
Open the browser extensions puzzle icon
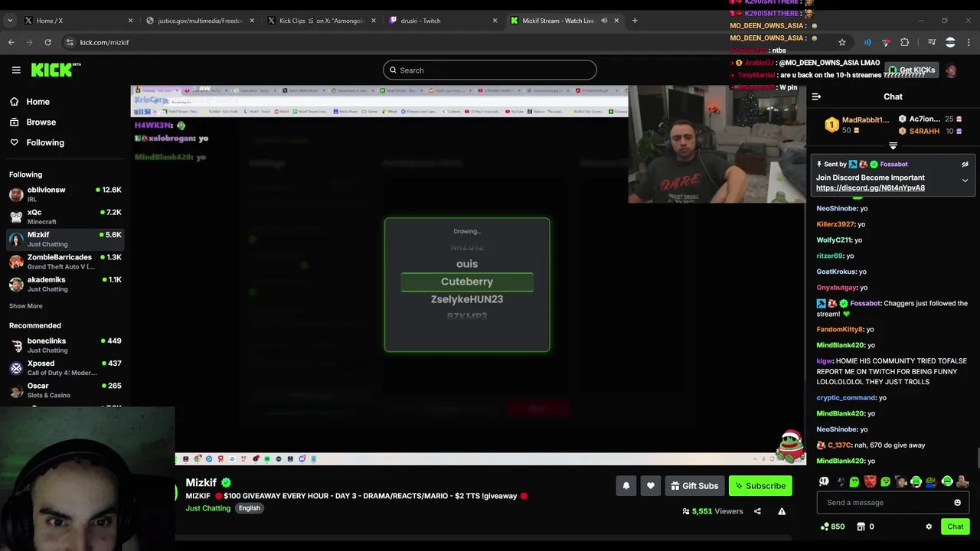904,42
